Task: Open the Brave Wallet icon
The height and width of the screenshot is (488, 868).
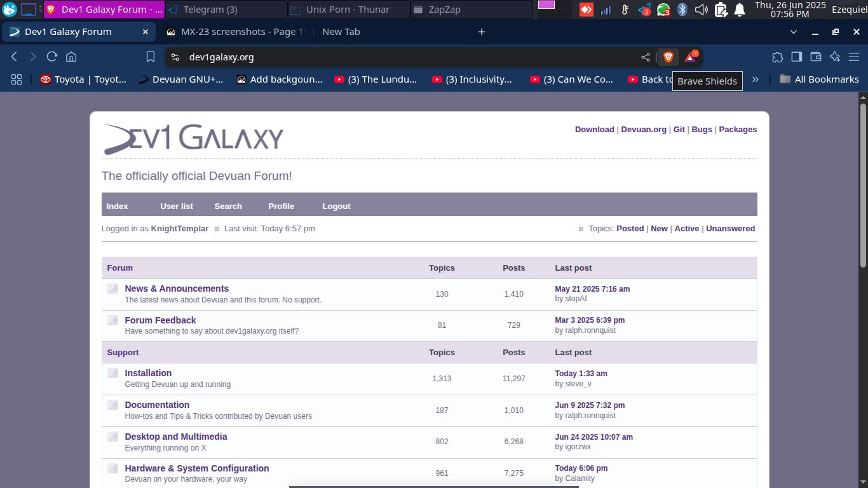Action: click(x=816, y=57)
